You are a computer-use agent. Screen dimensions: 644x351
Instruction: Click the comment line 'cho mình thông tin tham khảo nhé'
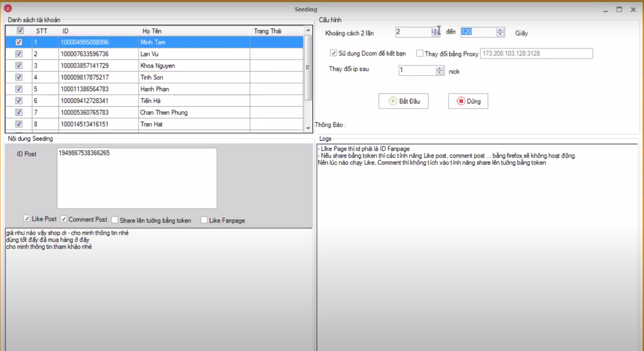tap(49, 247)
